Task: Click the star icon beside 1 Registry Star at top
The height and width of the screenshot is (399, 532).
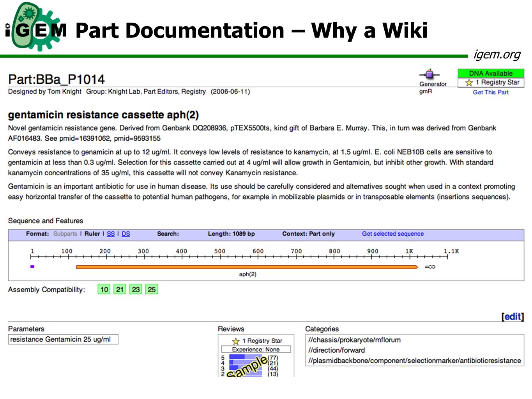Action: coord(469,83)
